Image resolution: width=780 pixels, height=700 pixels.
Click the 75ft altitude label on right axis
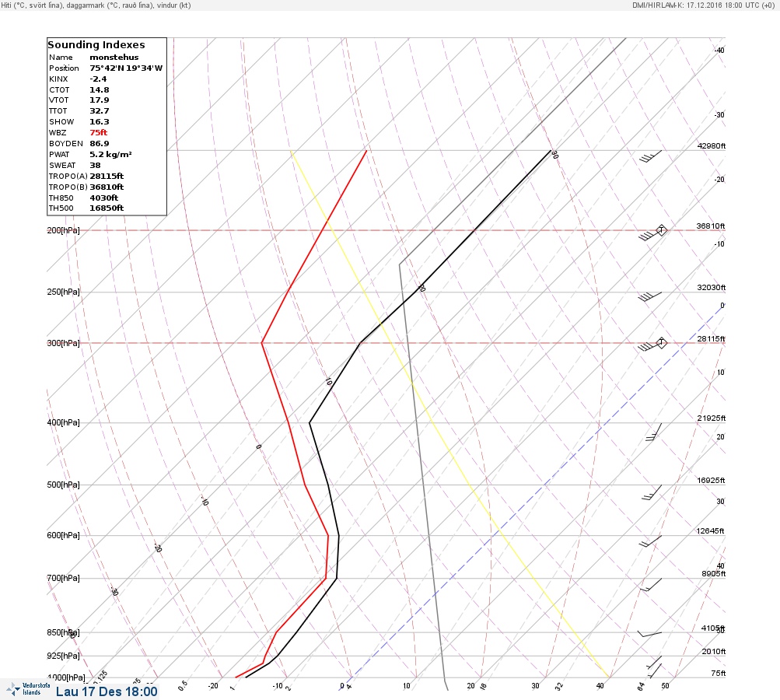719,673
